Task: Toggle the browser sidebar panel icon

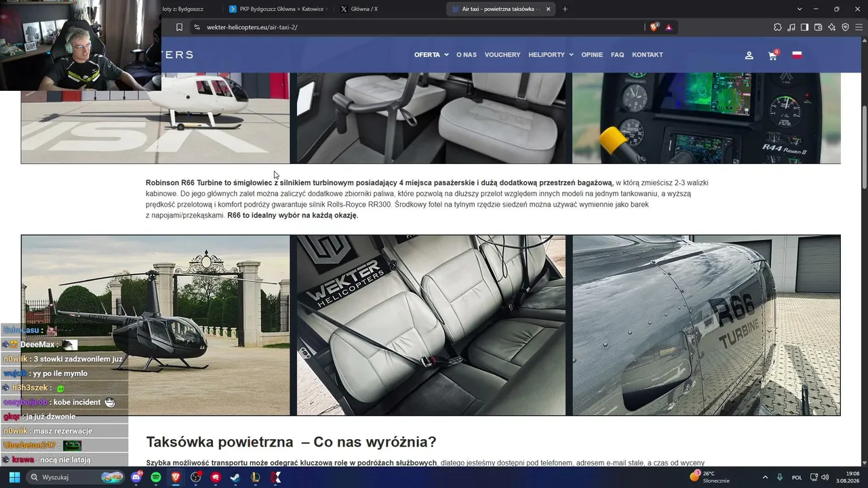Action: click(805, 27)
